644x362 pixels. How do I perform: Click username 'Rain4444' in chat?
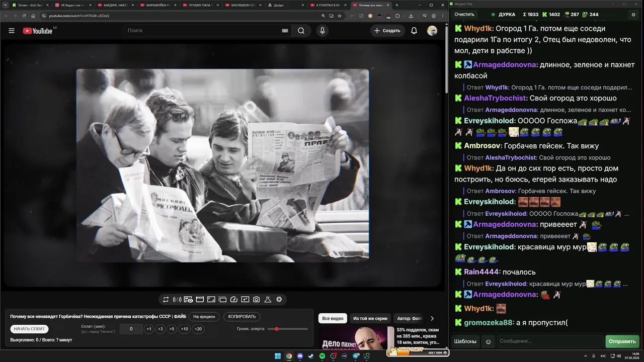pos(481,272)
